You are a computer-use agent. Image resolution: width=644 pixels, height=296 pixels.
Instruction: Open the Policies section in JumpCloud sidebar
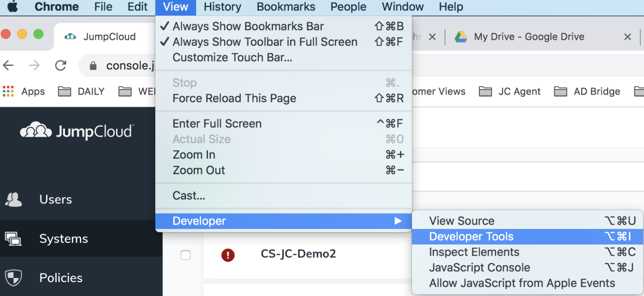coord(61,278)
